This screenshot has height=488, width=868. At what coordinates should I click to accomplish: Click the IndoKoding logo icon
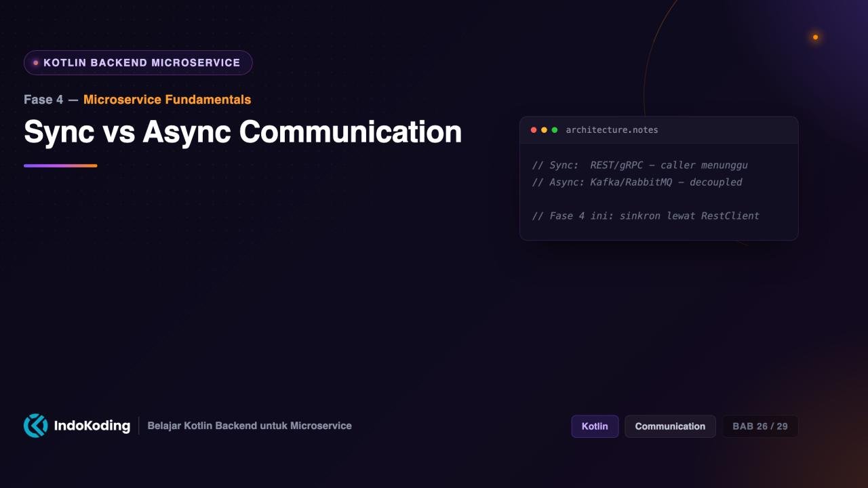35,426
